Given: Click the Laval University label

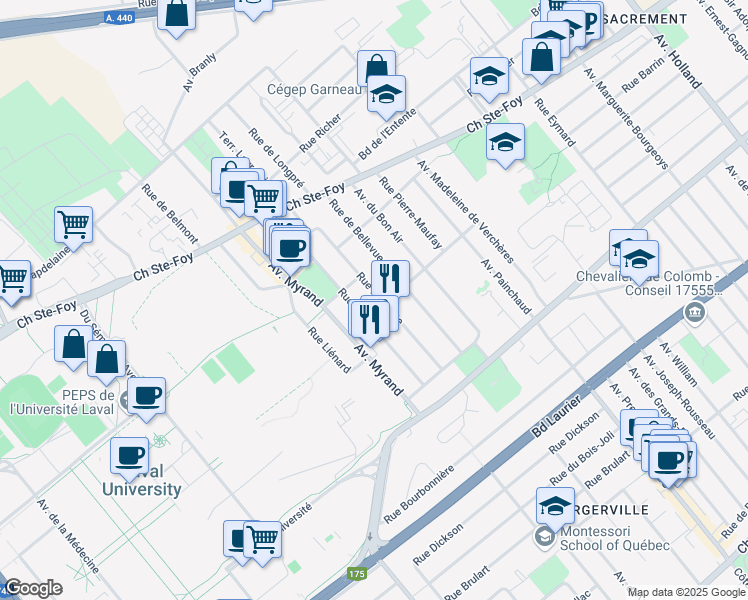Looking at the screenshot, I should coord(142,480).
